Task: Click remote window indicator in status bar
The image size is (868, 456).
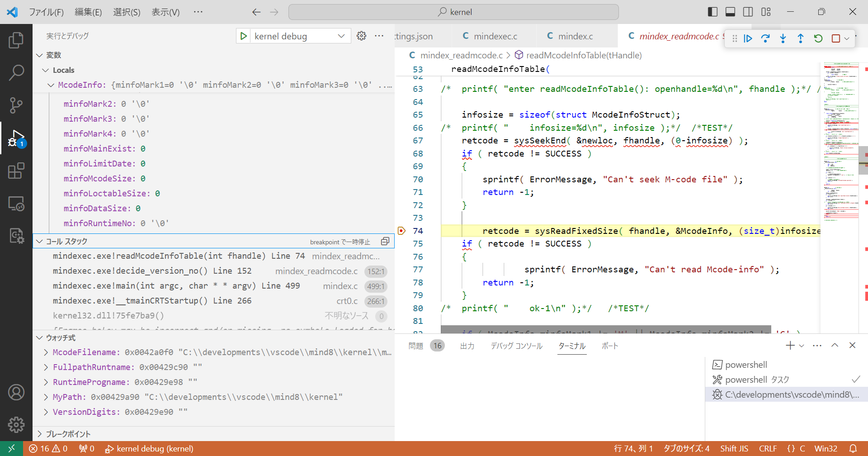Action: (x=12, y=448)
